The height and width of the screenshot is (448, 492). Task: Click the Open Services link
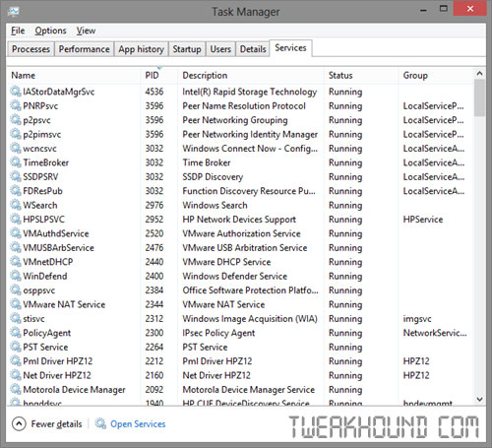138,423
